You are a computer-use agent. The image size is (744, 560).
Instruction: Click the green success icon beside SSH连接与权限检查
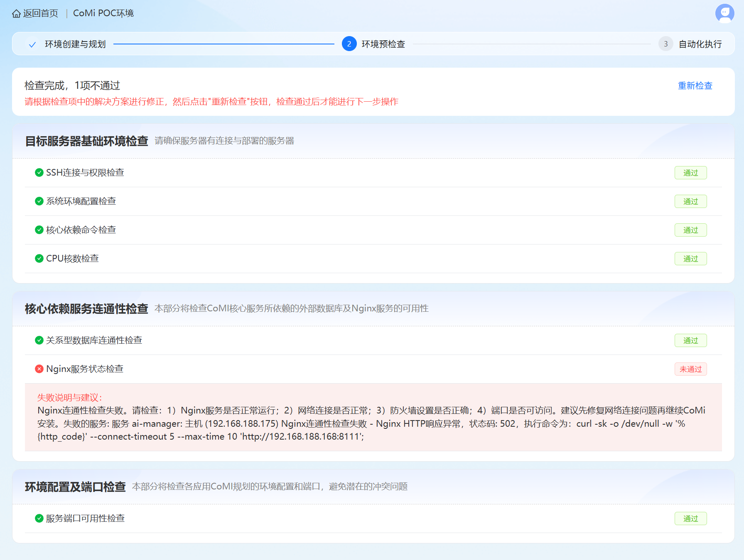tap(39, 173)
